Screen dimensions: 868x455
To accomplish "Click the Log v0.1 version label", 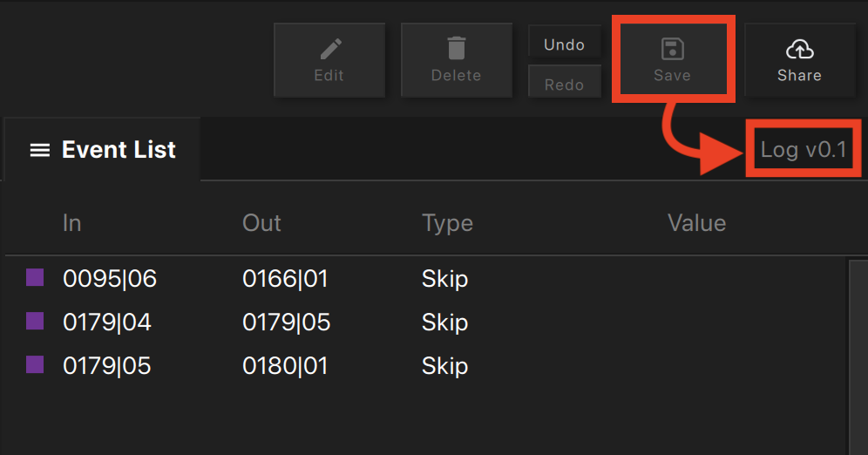I will coord(804,149).
